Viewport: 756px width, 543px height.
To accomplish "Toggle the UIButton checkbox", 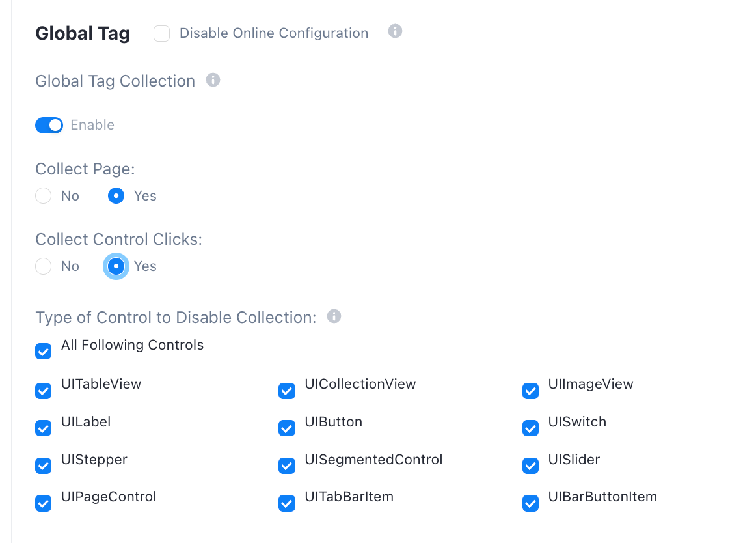I will (287, 428).
